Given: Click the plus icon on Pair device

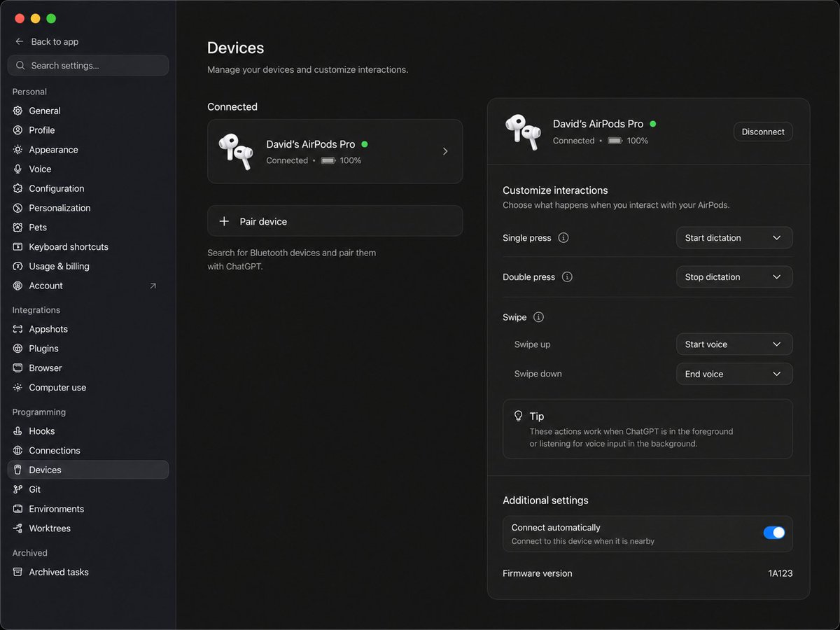Looking at the screenshot, I should (x=224, y=221).
